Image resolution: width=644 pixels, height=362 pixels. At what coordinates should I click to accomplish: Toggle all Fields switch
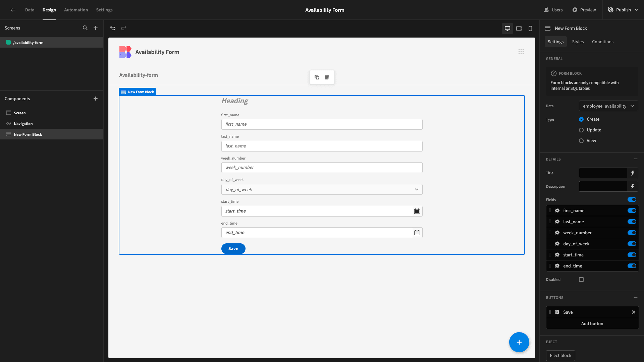click(x=632, y=199)
